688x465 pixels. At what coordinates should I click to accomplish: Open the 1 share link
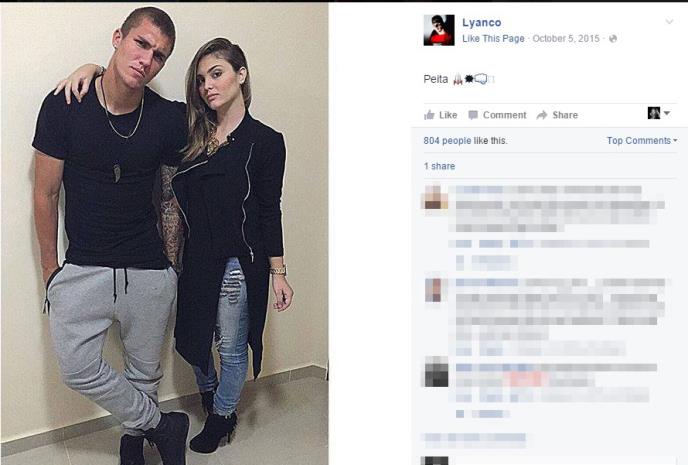pyautogui.click(x=439, y=166)
